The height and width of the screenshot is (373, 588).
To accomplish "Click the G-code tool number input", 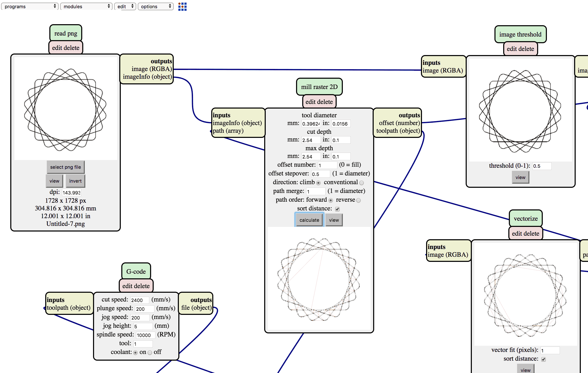I will (x=143, y=344).
